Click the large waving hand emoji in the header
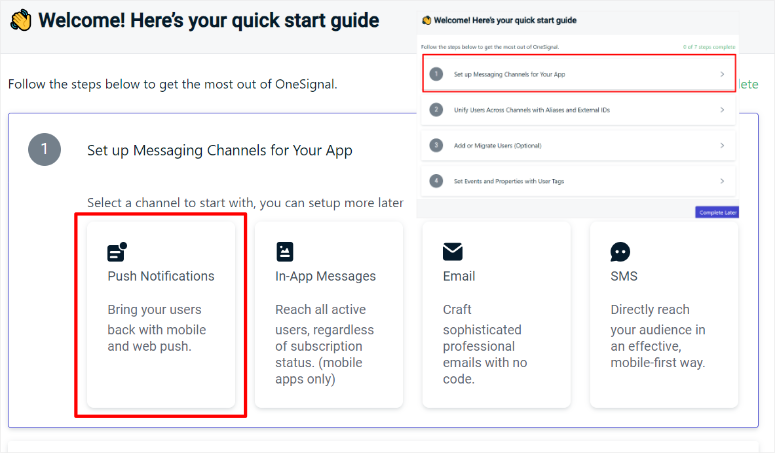Screen dimensions: 775x453 pos(21,20)
